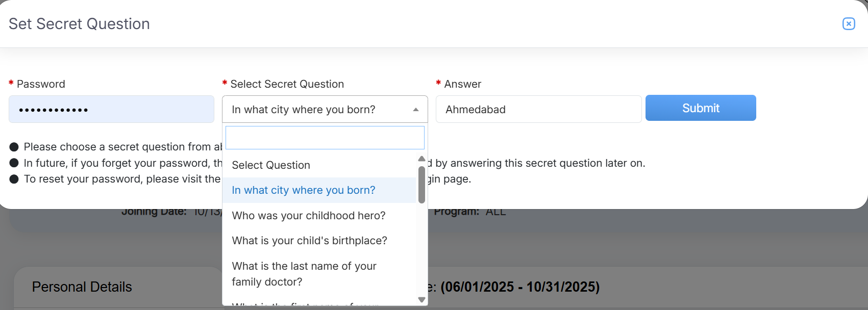Screen dimensions: 868x310
Task: Select 'What is your child's birthplace?' option
Action: 309,241
